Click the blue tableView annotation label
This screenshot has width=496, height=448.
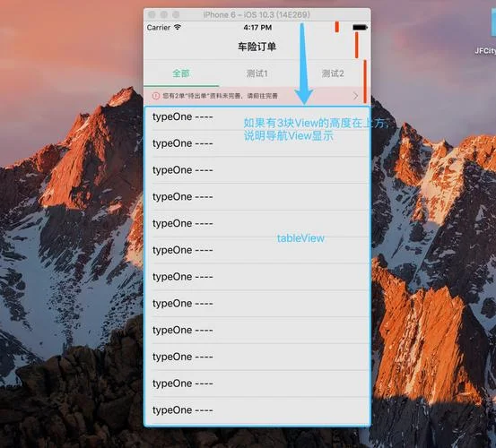(x=300, y=238)
